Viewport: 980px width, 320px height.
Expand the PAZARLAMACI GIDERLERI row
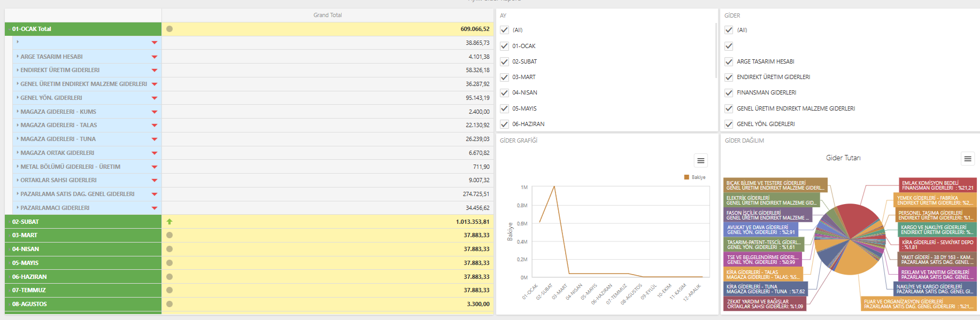[x=18, y=208]
